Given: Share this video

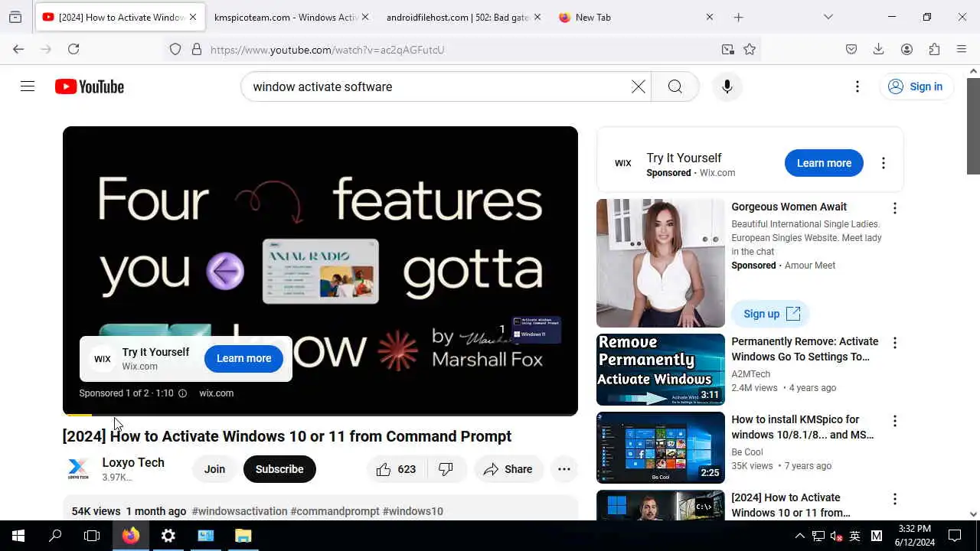Looking at the screenshot, I should 508,469.
